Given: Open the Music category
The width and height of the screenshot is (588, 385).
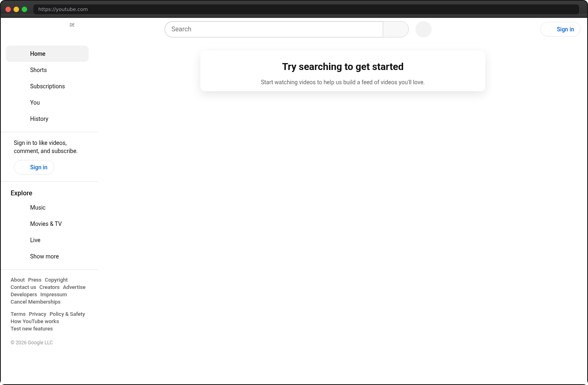Looking at the screenshot, I should point(37,207).
